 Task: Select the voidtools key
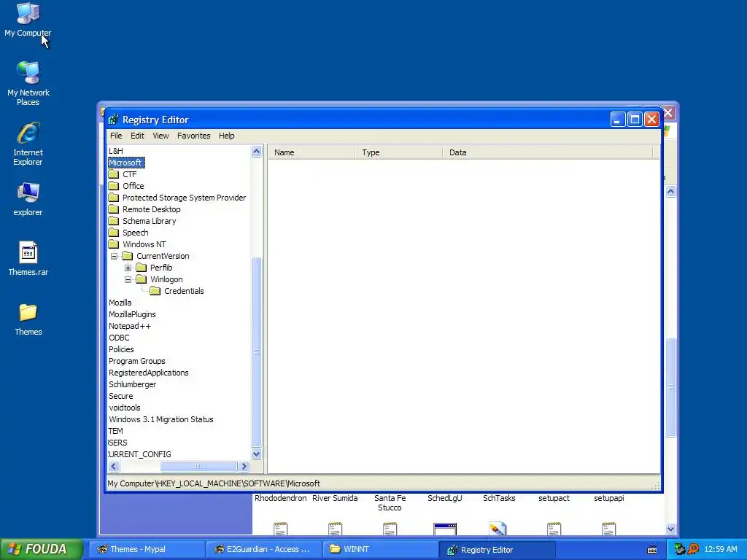coord(124,408)
